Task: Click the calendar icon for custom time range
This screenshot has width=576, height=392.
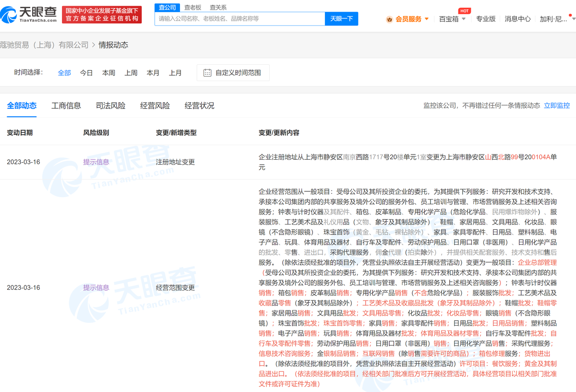Action: click(207, 73)
